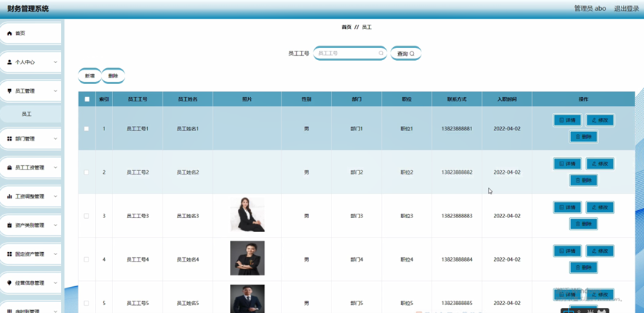Image resolution: width=644 pixels, height=313 pixels.
Task: Click the grid icon for 部门管理
Action: [9, 138]
